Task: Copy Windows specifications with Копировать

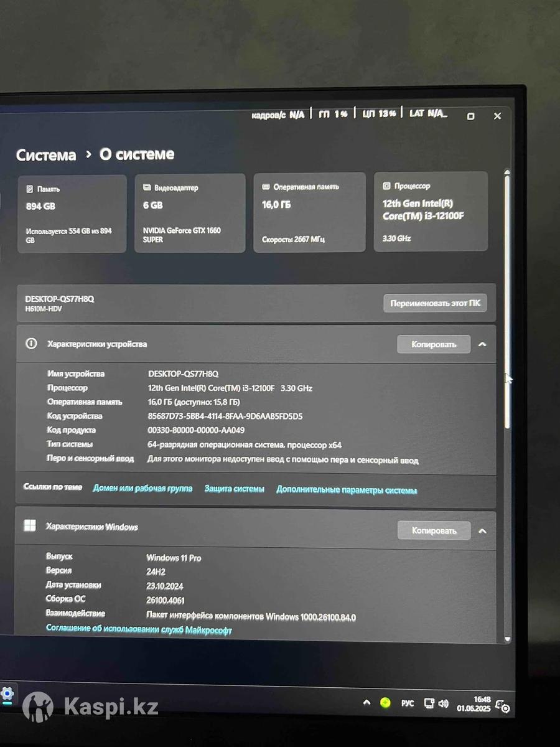Action: coord(434,531)
